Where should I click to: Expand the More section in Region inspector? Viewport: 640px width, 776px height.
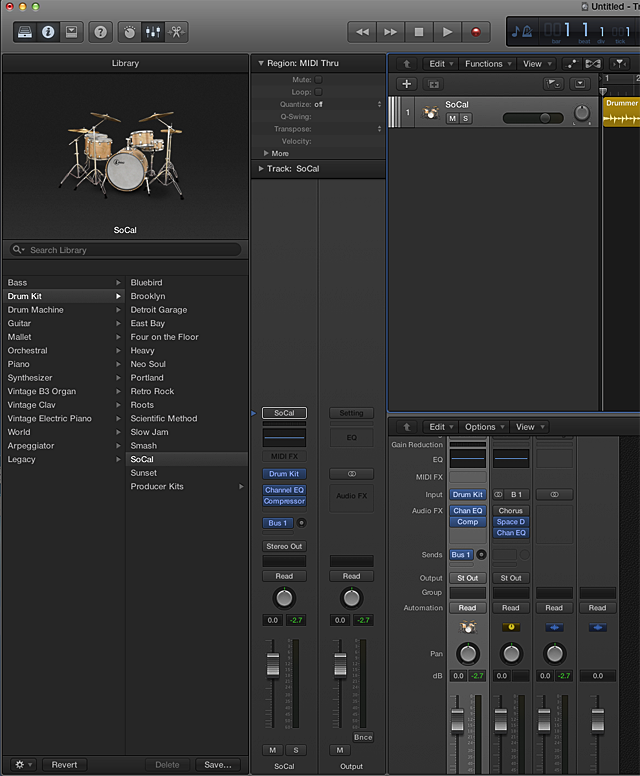tap(266, 153)
